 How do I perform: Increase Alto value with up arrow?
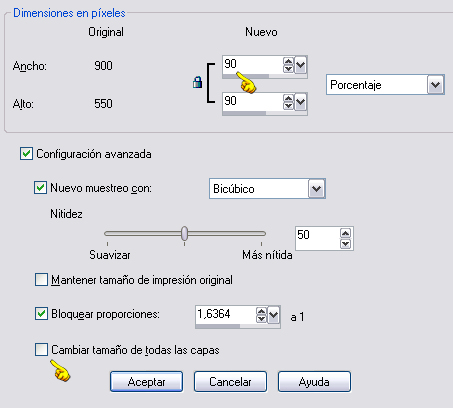(288, 98)
